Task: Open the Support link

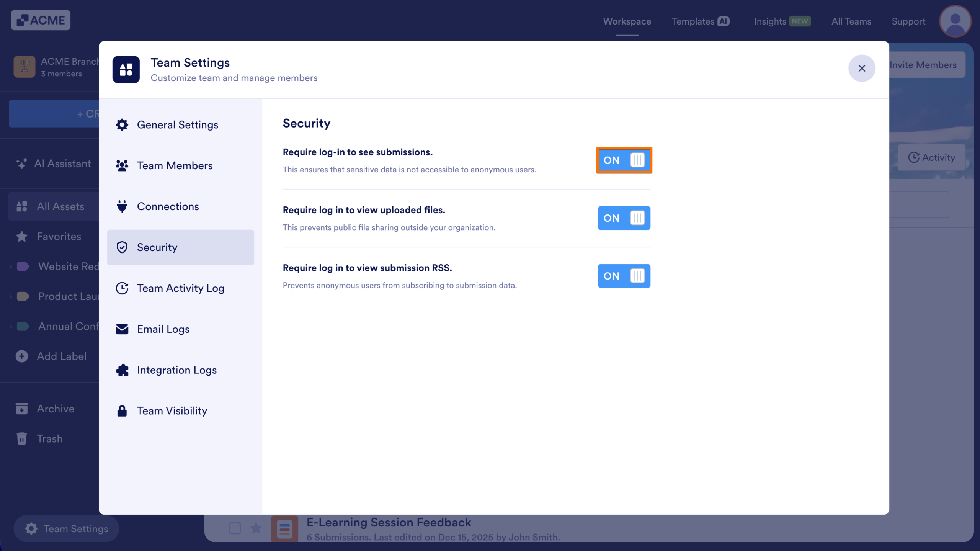Action: (908, 21)
